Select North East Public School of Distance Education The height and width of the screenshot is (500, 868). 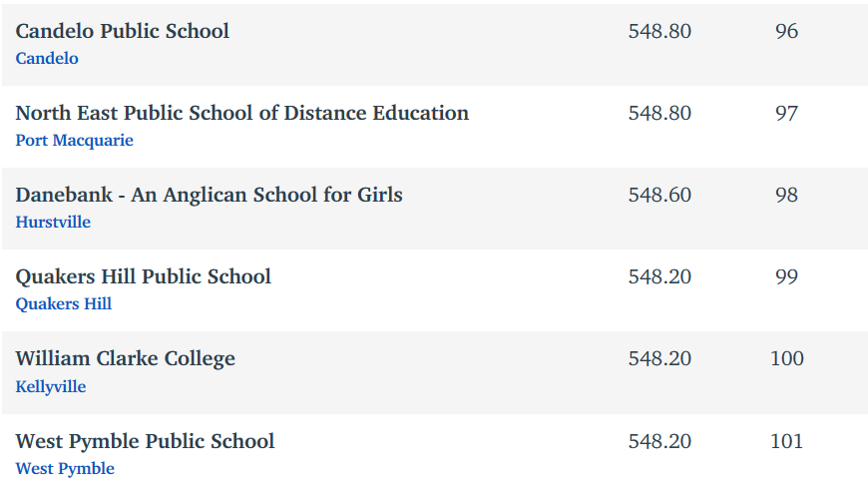pyautogui.click(x=241, y=113)
